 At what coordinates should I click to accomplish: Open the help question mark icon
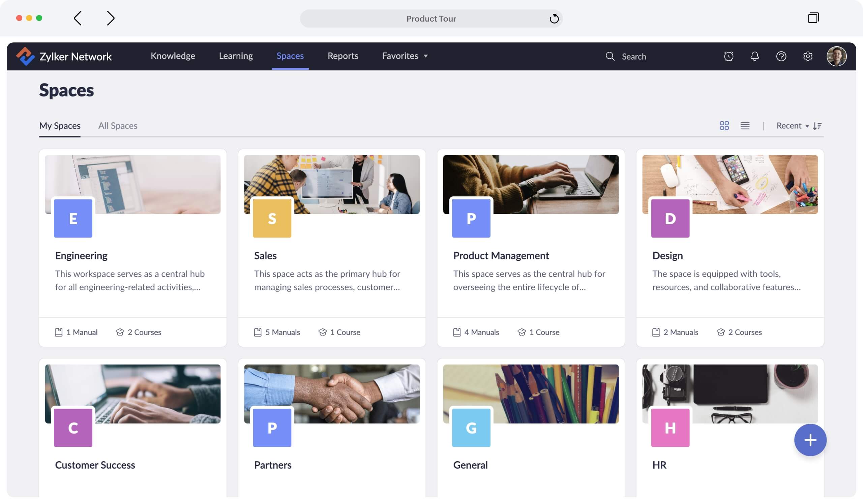(781, 57)
